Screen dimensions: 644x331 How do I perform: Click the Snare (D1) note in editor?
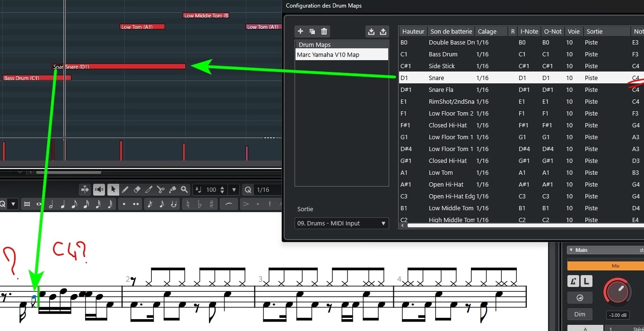coord(119,66)
